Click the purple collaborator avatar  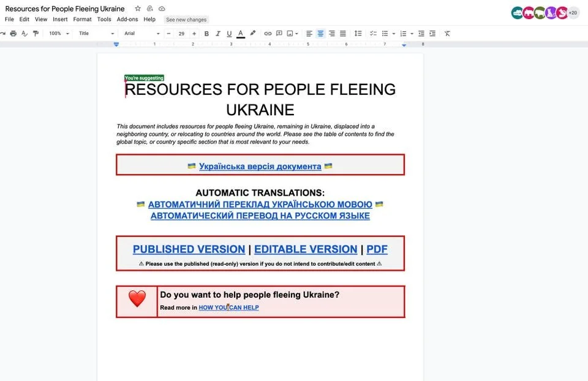551,13
